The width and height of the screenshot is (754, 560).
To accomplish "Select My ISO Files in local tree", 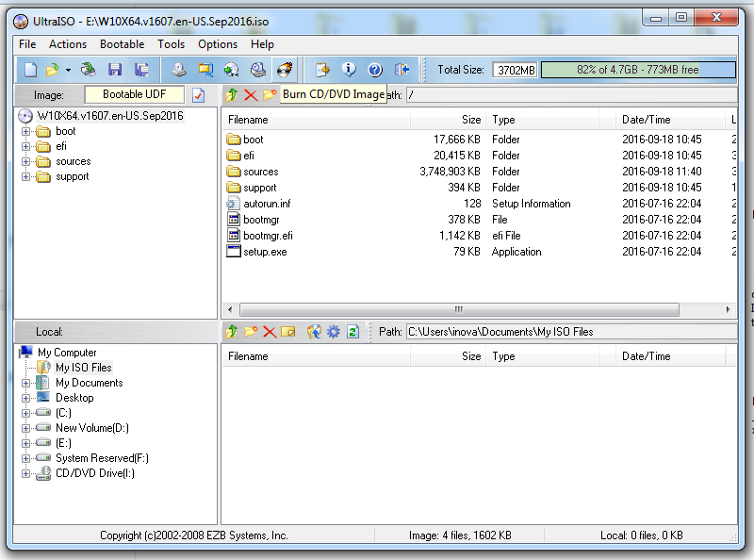I will pos(84,368).
